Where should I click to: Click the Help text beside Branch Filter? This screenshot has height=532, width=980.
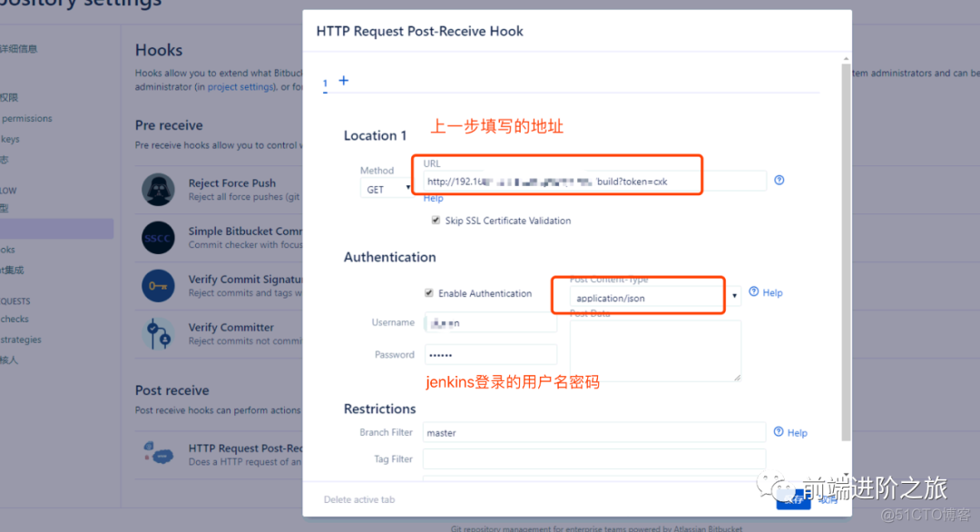coord(797,433)
